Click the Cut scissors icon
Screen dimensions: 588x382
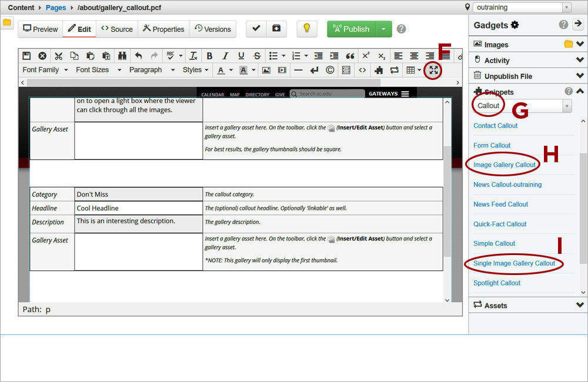58,56
